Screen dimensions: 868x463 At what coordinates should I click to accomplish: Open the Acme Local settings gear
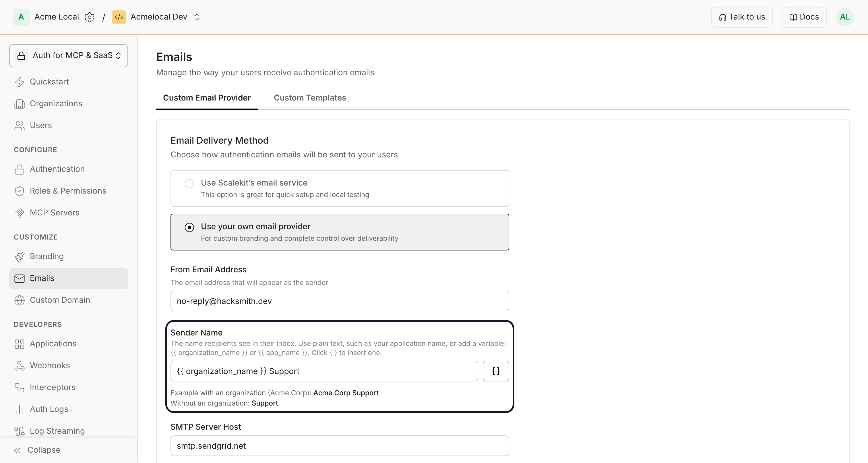(90, 17)
